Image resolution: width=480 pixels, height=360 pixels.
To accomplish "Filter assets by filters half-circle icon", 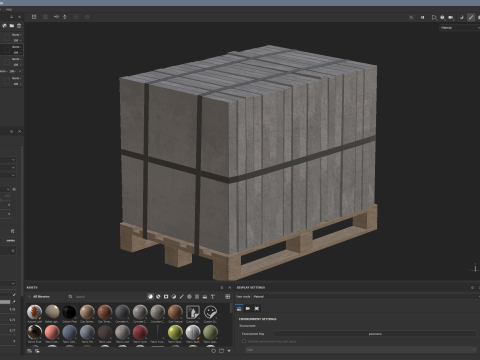I will tap(174, 296).
